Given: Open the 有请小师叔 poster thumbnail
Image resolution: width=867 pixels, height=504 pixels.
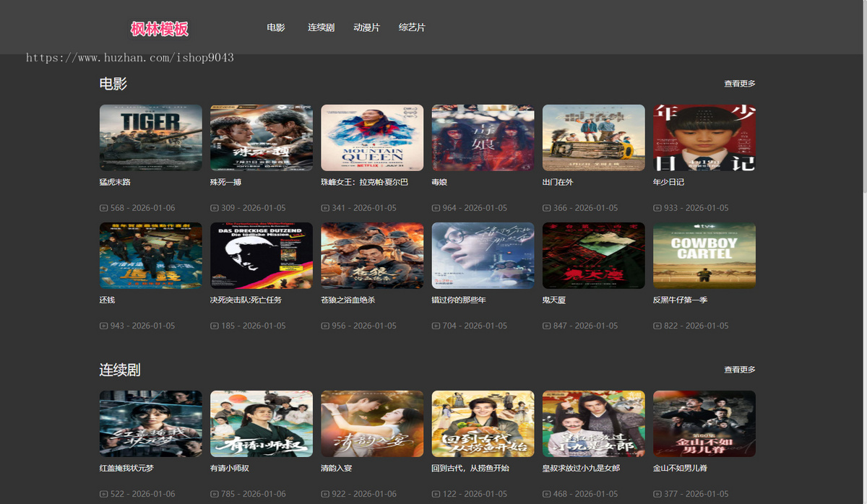Looking at the screenshot, I should (262, 424).
